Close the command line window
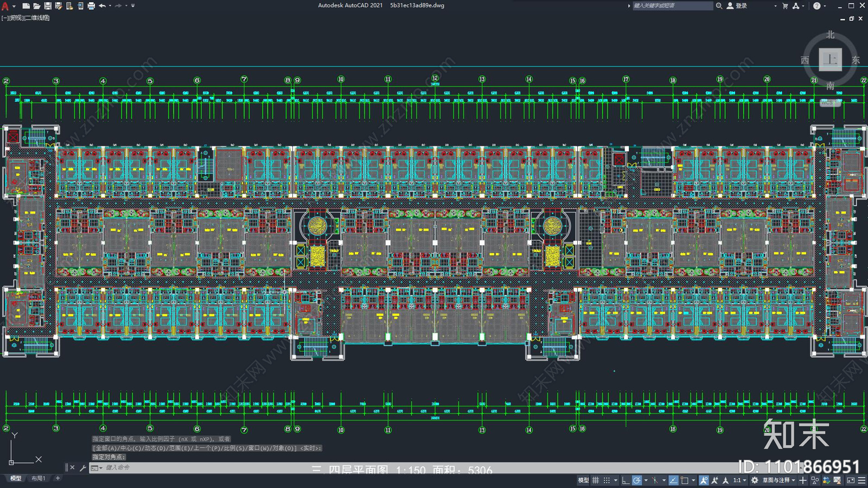This screenshot has width=868, height=488. [73, 467]
